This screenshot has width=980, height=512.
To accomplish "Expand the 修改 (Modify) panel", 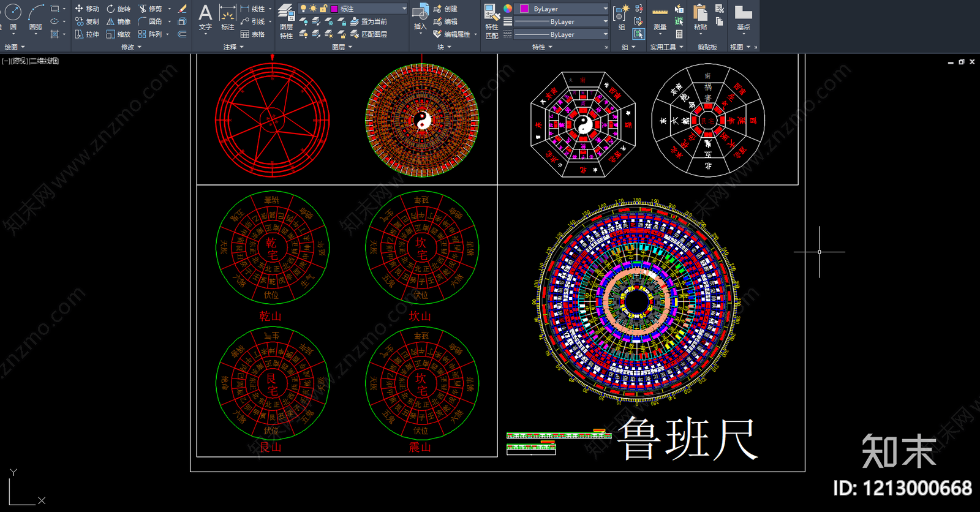I will pos(131,47).
